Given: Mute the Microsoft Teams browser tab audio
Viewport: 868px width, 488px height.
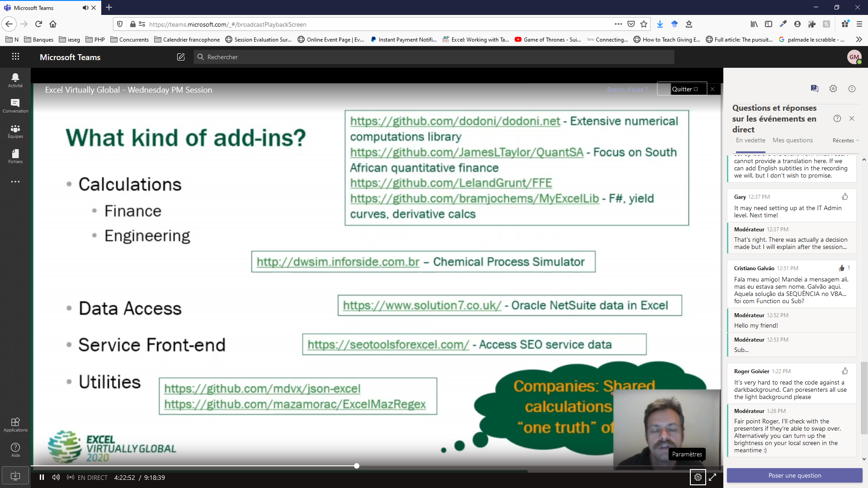Looking at the screenshot, I should coord(85,8).
